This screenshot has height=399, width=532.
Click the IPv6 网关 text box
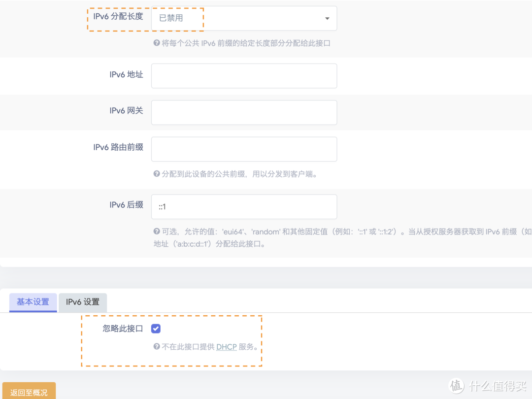click(244, 112)
